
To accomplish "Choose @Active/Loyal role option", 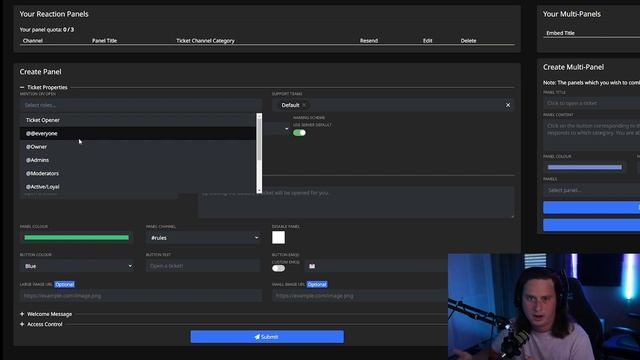I will 138,187.
